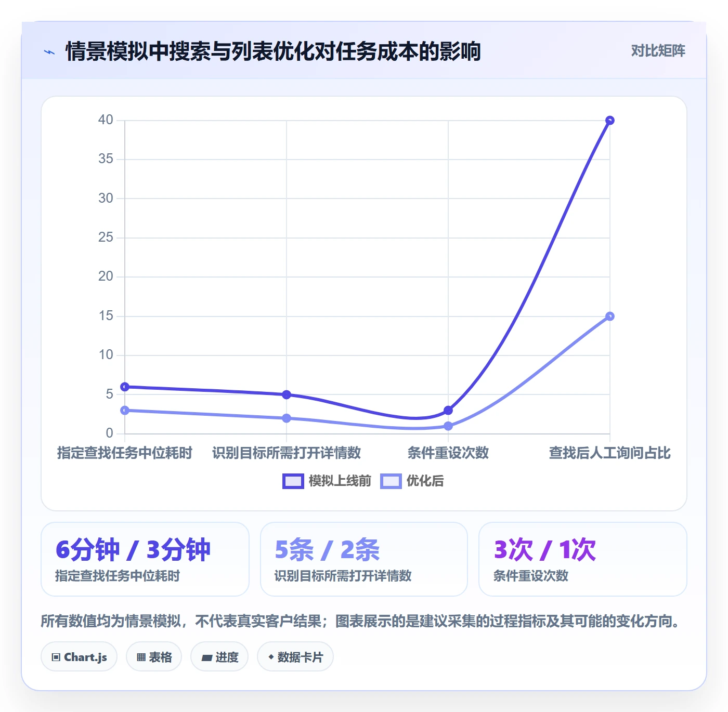Click the y-axis value 25

106,238
